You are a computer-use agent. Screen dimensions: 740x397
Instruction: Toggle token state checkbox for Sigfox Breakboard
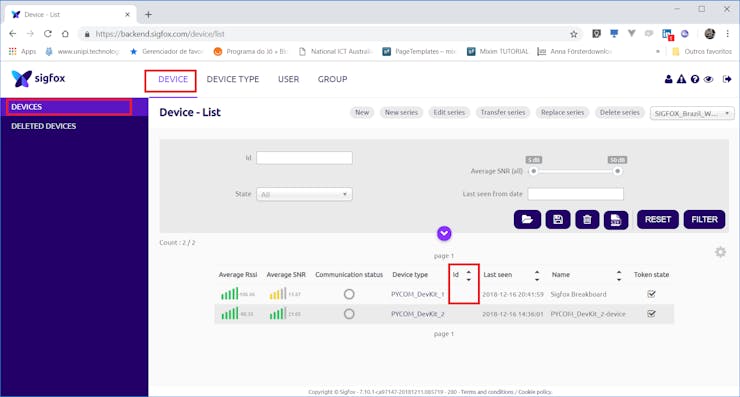click(651, 294)
